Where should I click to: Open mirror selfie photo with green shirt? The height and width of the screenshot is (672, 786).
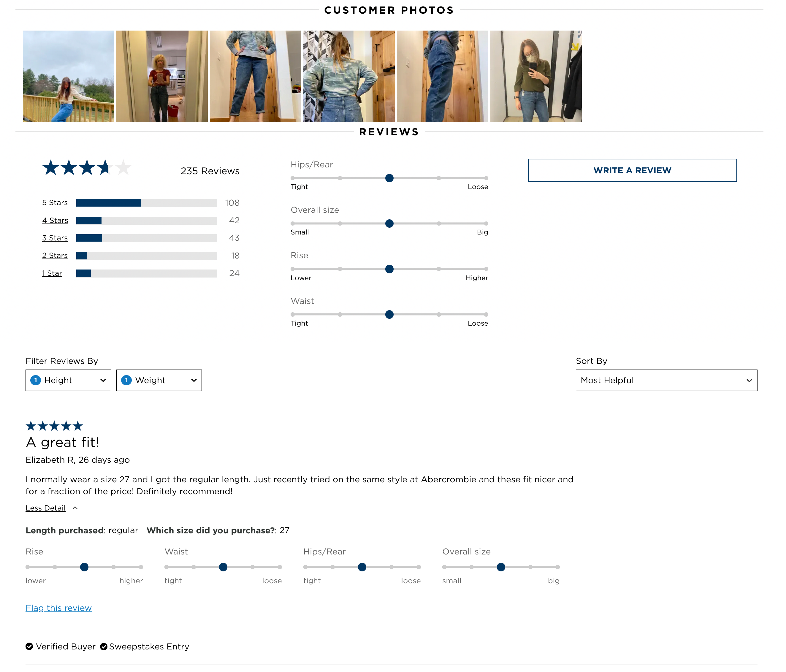click(536, 76)
